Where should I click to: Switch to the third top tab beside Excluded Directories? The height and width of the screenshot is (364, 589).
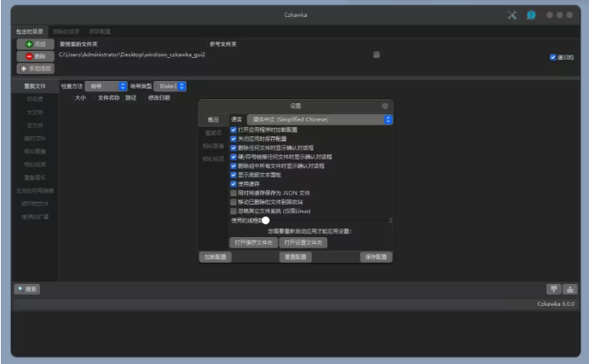point(100,32)
